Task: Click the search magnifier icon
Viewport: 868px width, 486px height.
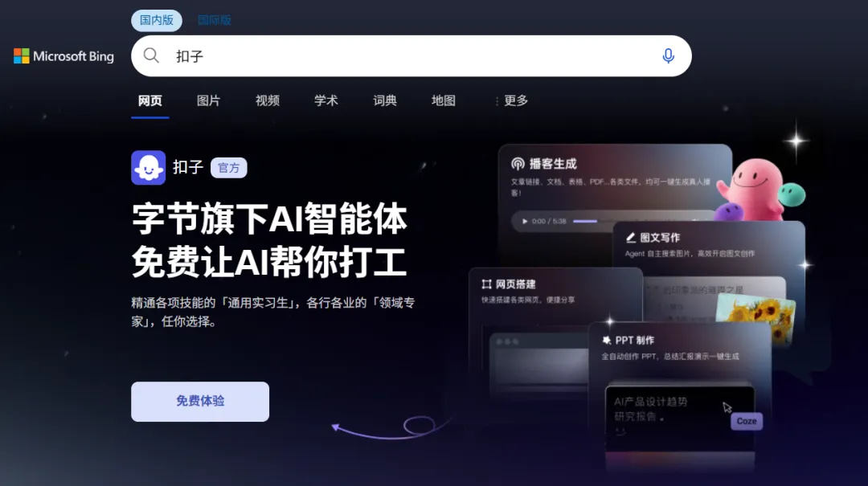Action: click(151, 55)
